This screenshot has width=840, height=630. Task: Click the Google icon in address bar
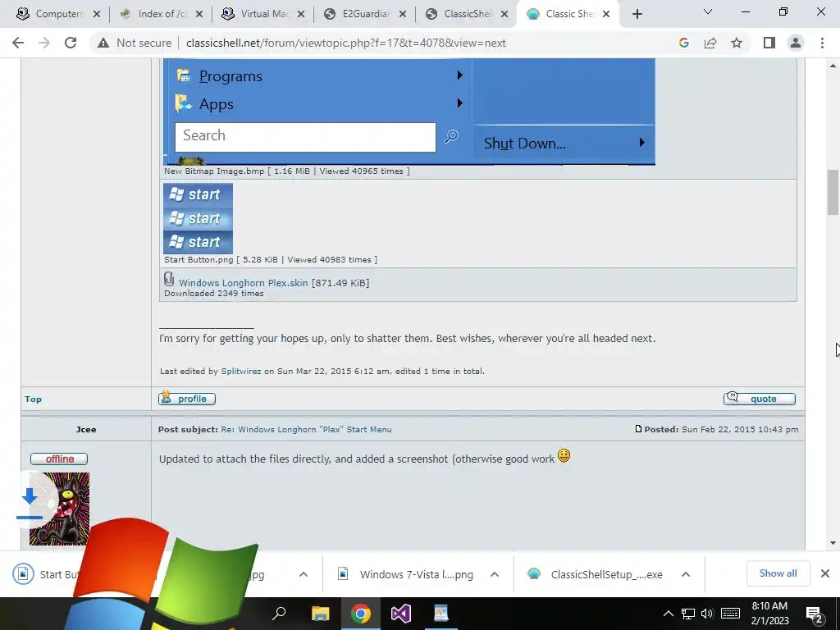pos(683,43)
